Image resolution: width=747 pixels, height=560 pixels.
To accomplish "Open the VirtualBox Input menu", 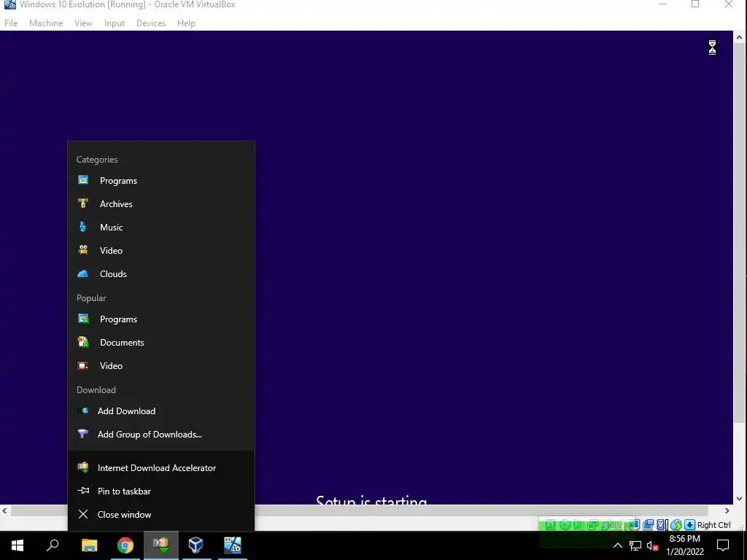I will [115, 23].
